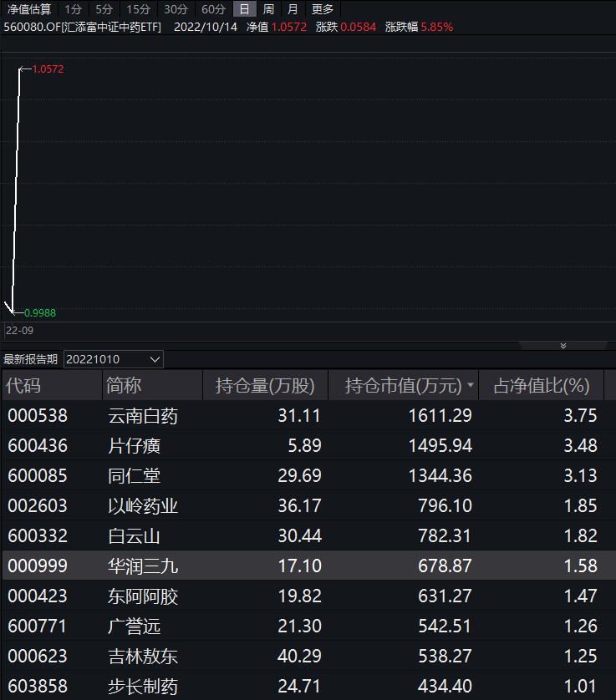Open the 更多 more periods menu
The width and height of the screenshot is (616, 700).
pos(323,9)
